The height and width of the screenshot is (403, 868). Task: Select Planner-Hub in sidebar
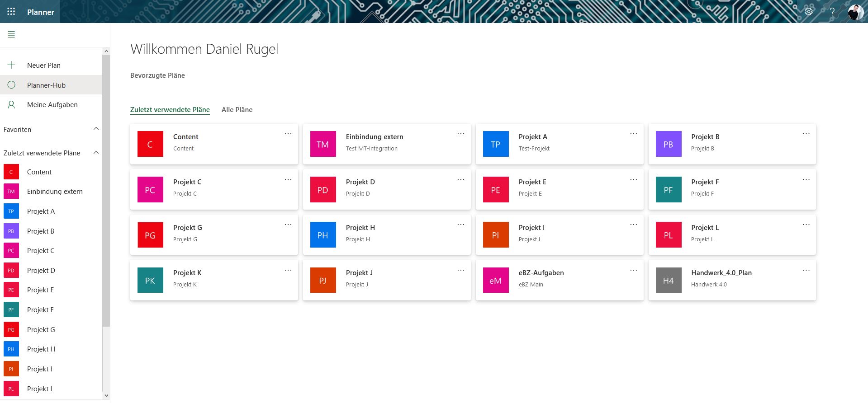(x=51, y=85)
